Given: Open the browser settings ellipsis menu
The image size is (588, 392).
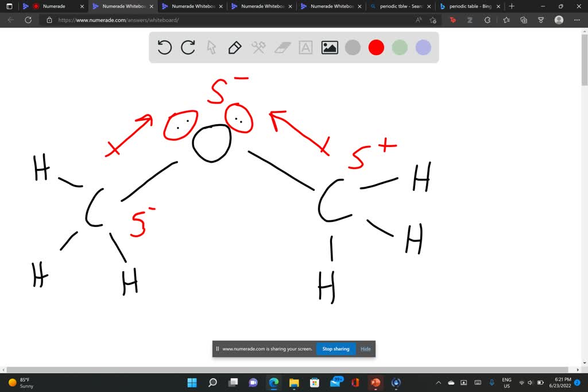Looking at the screenshot, I should [577, 20].
